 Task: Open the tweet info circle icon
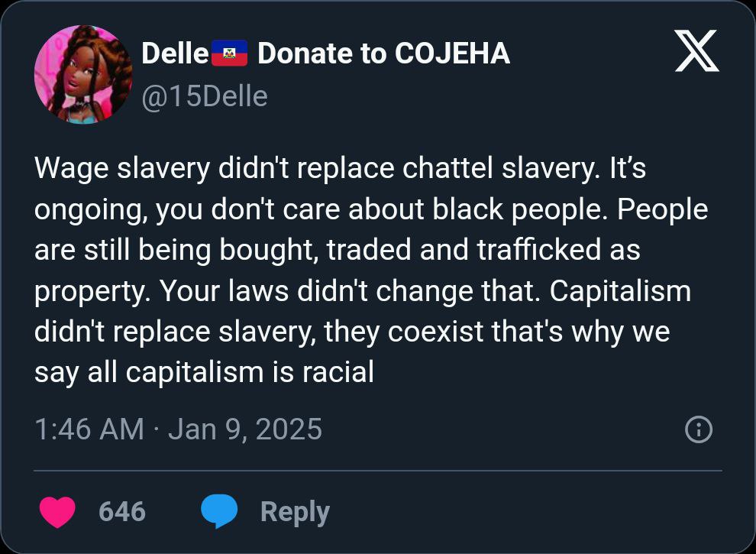[699, 430]
